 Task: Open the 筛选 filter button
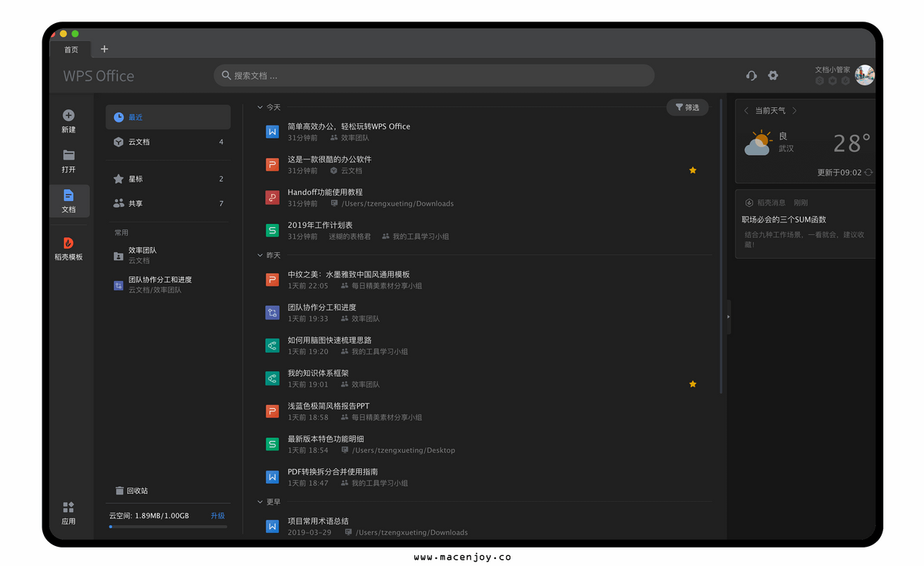[x=687, y=108]
